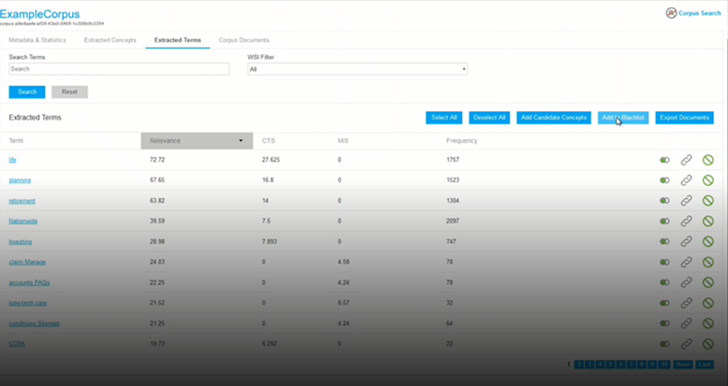Click the Reset button
Screen dimensions: 728x386
(70, 92)
